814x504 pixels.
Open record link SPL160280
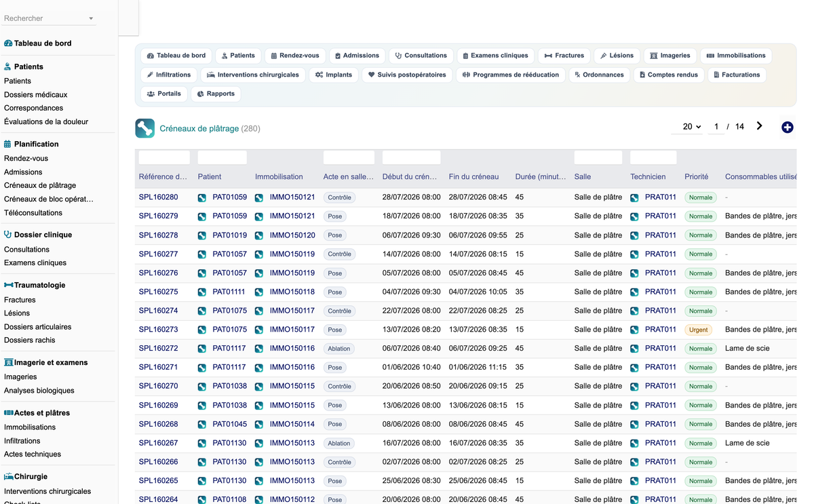(x=159, y=197)
